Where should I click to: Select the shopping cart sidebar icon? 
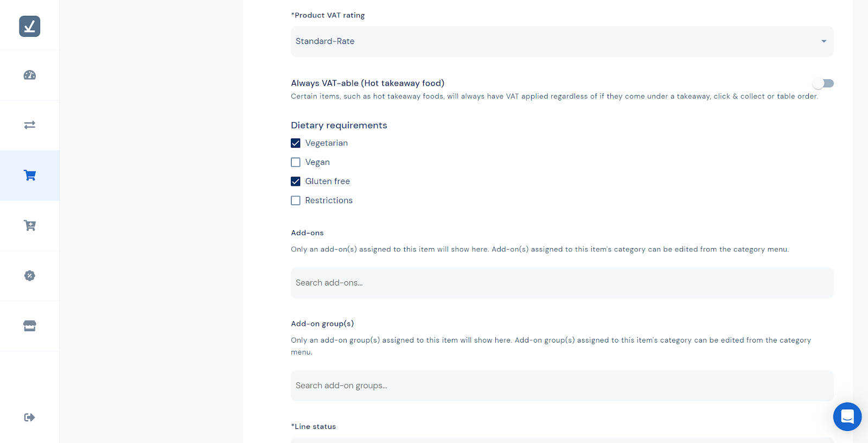[x=30, y=175]
